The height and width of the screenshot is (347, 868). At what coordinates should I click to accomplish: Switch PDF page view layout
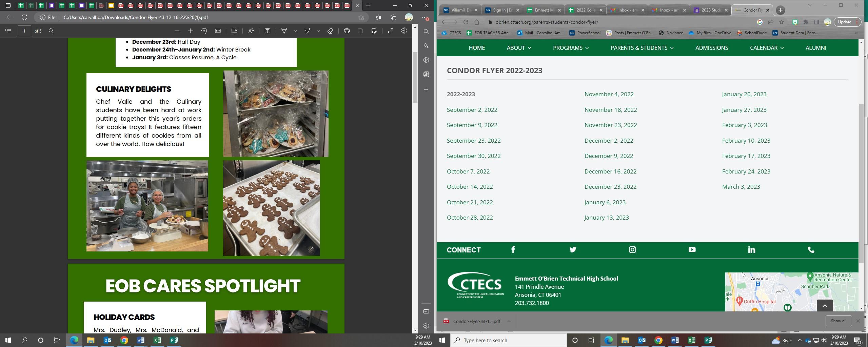point(234,31)
